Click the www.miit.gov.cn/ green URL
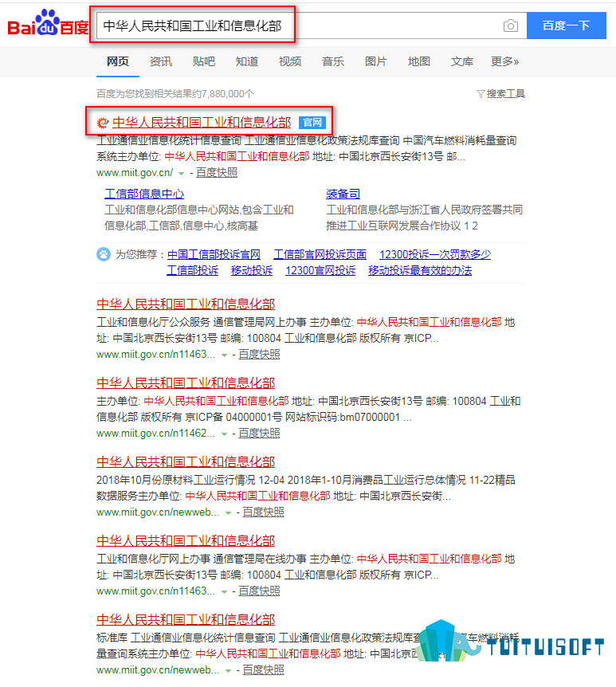The width and height of the screenshot is (616, 687). (135, 173)
